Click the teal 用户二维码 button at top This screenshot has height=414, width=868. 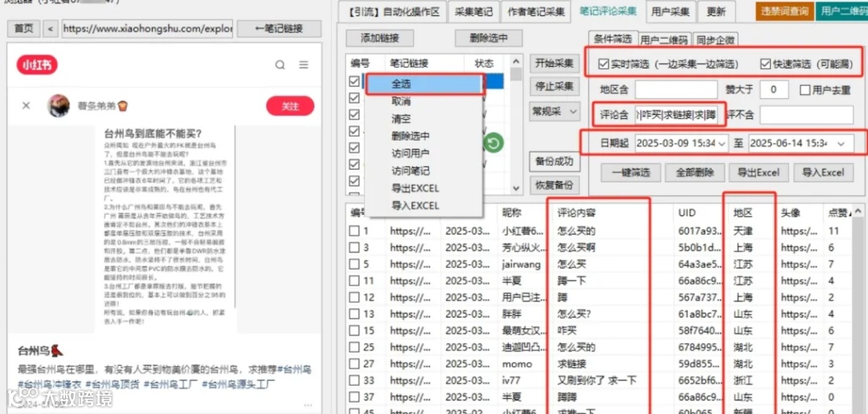(x=841, y=10)
